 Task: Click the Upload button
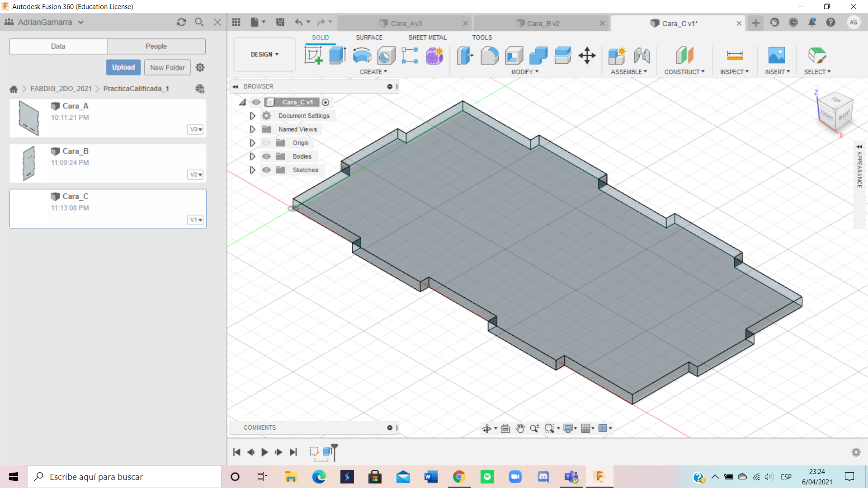(x=123, y=67)
